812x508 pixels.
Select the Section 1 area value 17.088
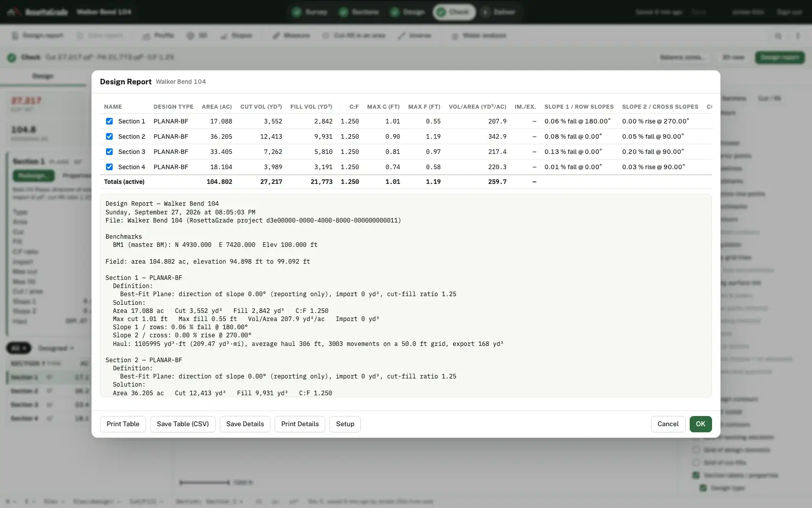click(x=221, y=121)
